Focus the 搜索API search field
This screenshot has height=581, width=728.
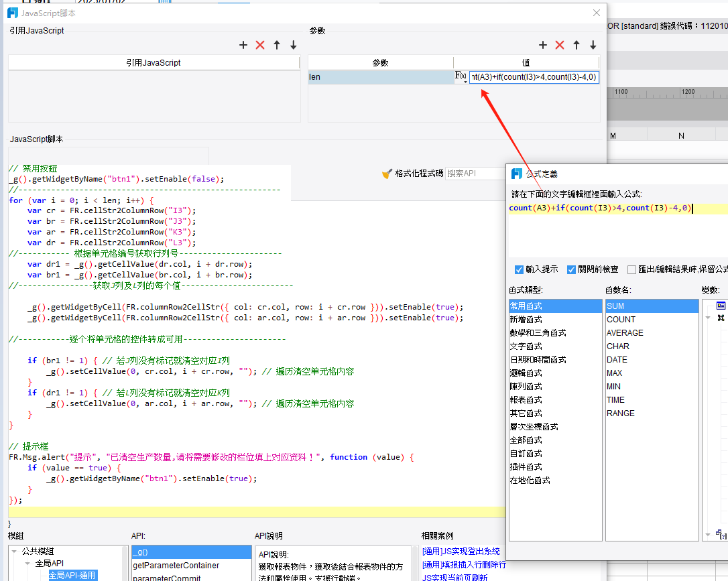(475, 174)
